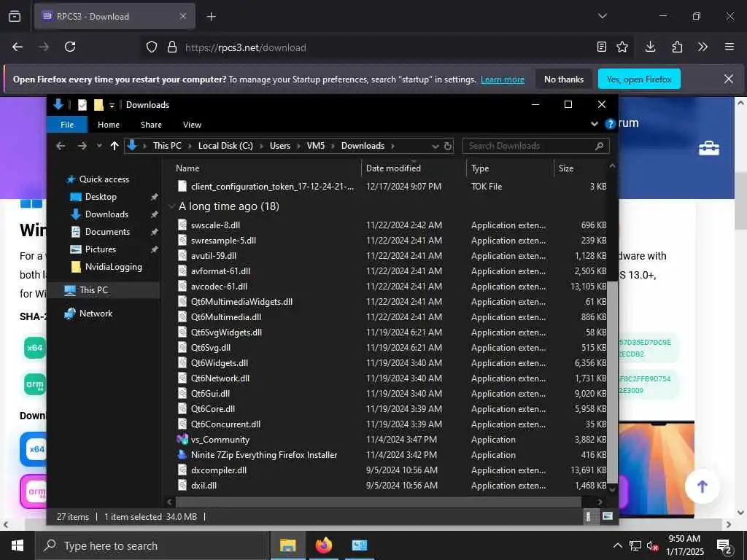Viewport: 747px width, 560px height.
Task: Show hidden system tray icons
Action: (x=617, y=545)
